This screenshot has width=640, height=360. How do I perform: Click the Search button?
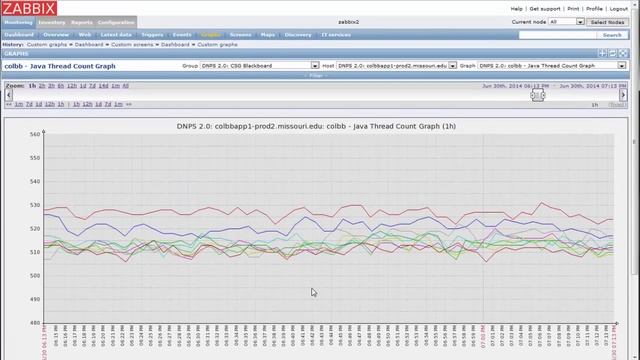pyautogui.click(x=612, y=35)
